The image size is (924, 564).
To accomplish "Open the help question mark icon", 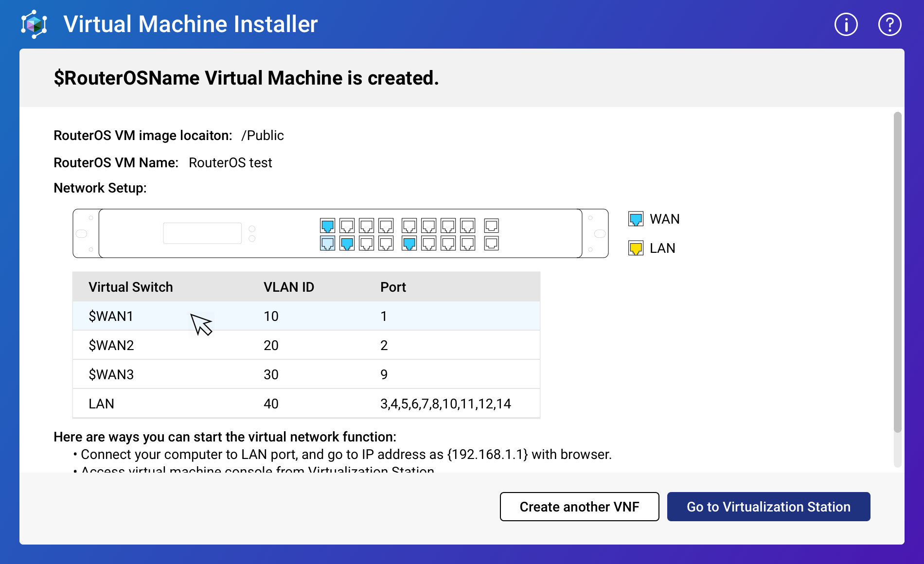I will (x=890, y=24).
